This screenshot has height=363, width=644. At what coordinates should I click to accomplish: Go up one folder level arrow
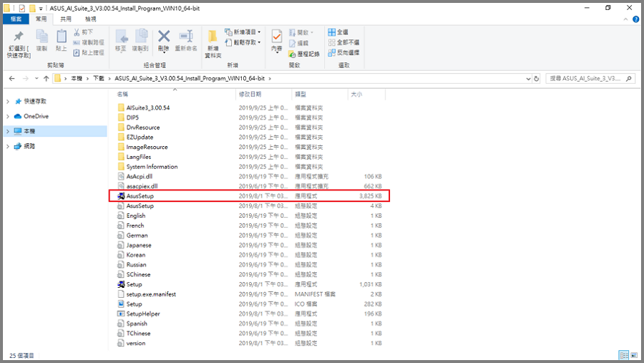pyautogui.click(x=46, y=79)
